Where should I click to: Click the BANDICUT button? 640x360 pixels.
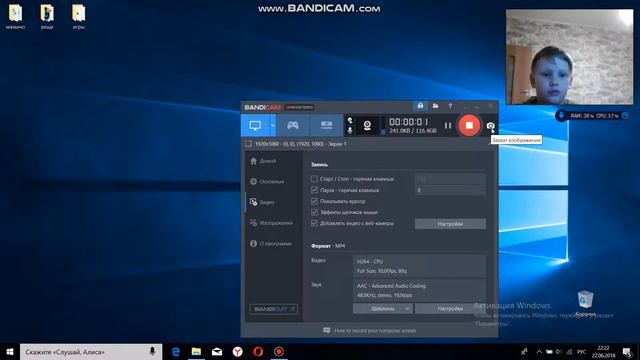pyautogui.click(x=273, y=309)
